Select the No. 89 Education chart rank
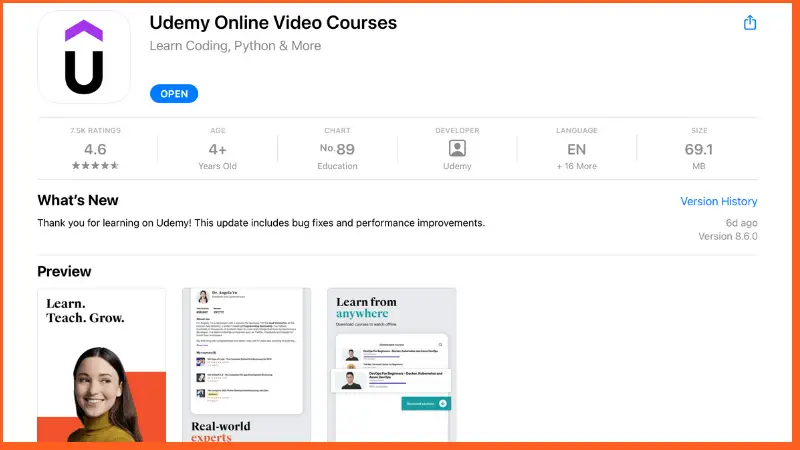Viewport: 800px width, 450px height. pyautogui.click(x=337, y=149)
